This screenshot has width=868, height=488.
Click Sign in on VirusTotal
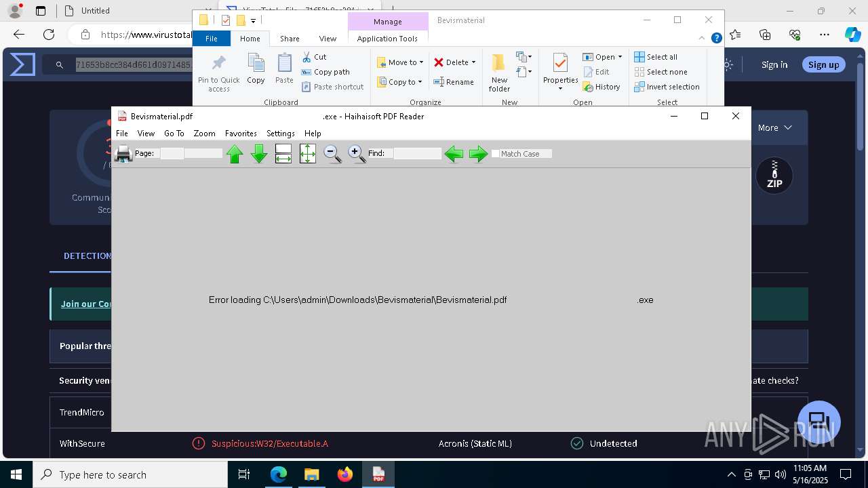[x=774, y=64]
